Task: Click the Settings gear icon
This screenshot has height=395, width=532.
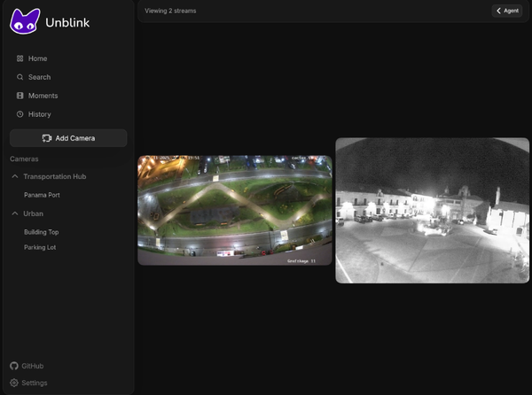Action: tap(14, 383)
